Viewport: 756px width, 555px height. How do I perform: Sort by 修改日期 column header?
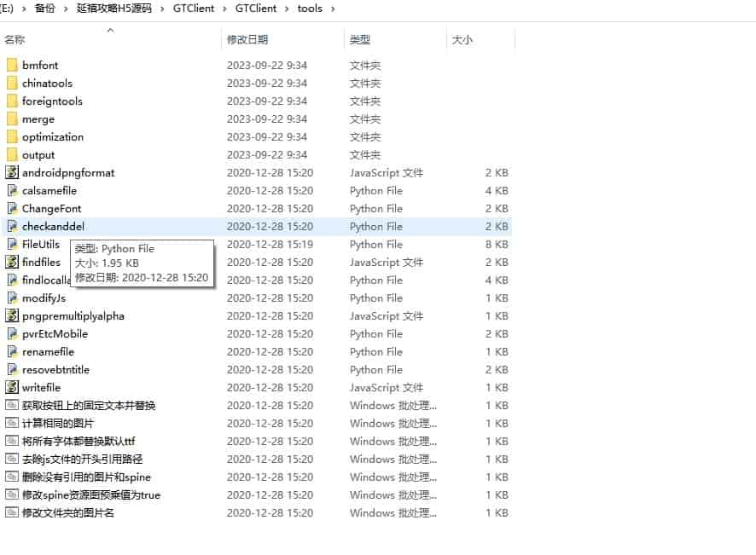click(x=247, y=40)
